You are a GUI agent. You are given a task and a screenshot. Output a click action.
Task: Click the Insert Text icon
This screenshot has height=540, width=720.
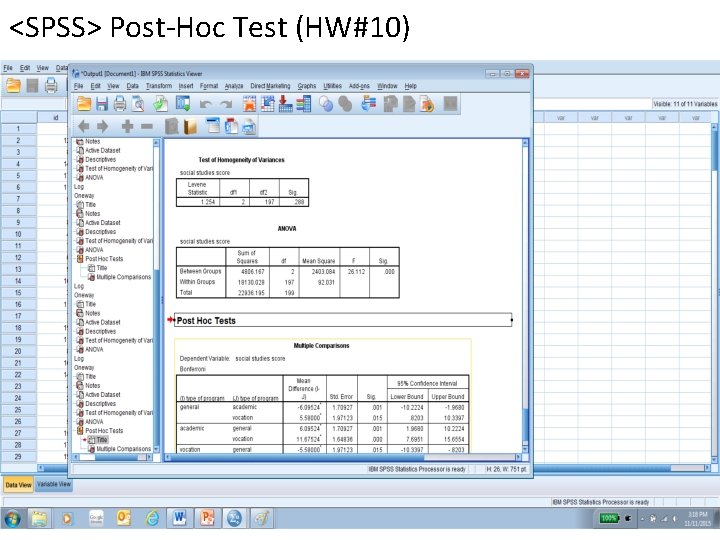[x=249, y=126]
